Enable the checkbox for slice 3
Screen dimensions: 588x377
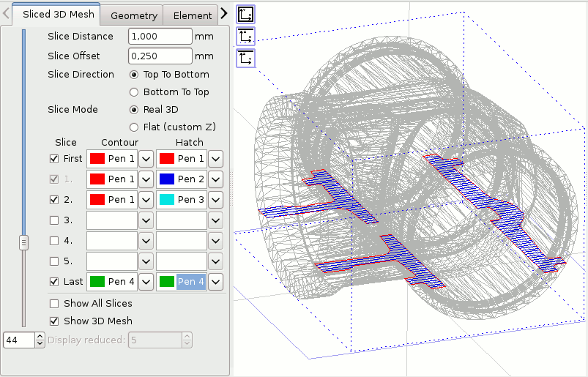click(x=54, y=220)
